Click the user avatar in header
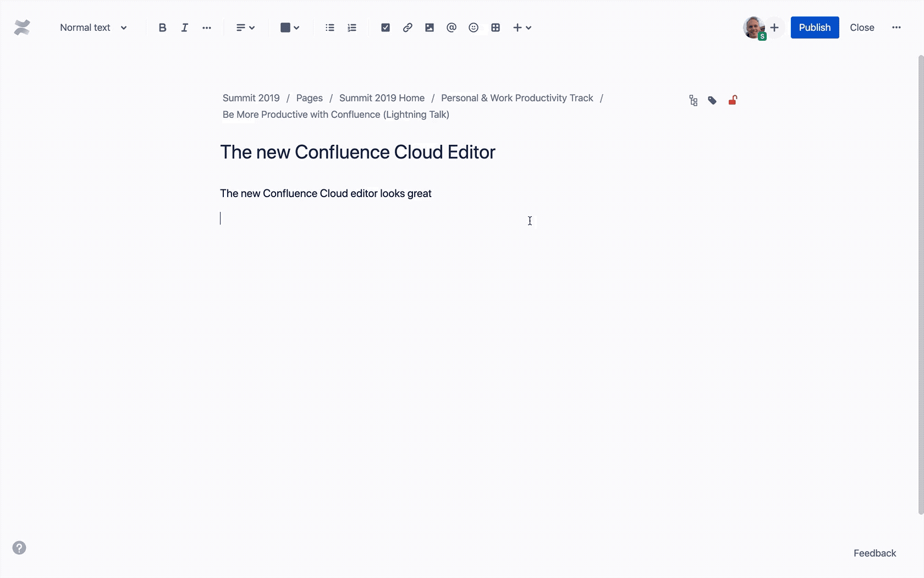Screen dimensions: 924x578 (x=754, y=28)
